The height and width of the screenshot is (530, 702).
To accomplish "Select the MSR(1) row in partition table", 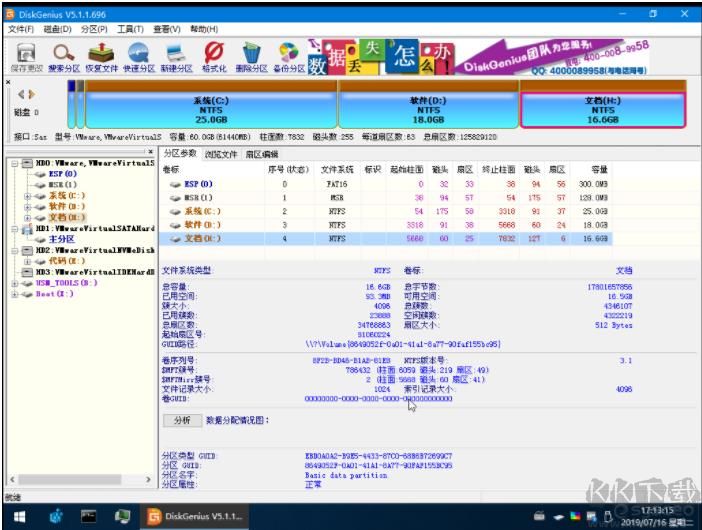I will click(386, 198).
